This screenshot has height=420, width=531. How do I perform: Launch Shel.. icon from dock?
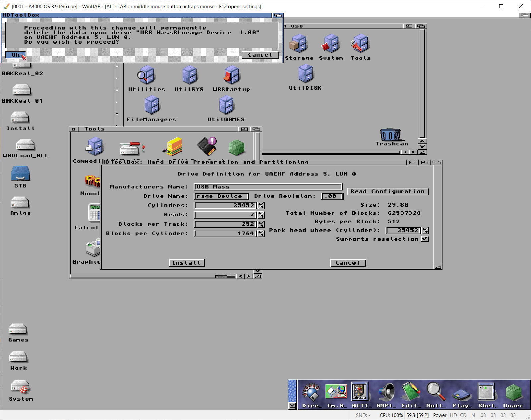pyautogui.click(x=487, y=392)
